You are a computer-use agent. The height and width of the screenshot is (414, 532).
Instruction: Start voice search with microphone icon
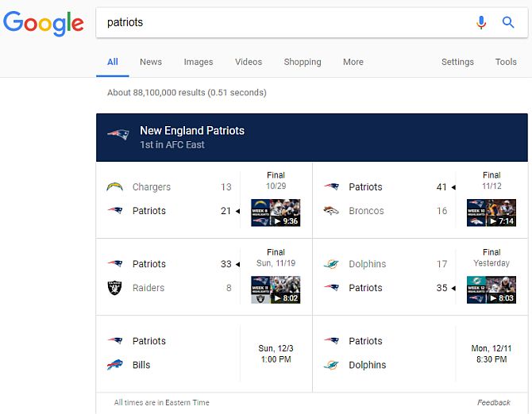(x=480, y=22)
